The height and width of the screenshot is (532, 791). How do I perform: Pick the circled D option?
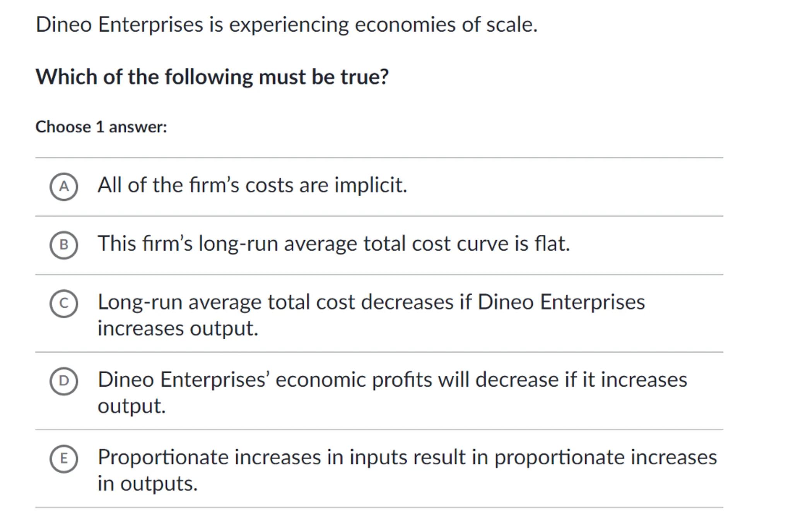64,381
